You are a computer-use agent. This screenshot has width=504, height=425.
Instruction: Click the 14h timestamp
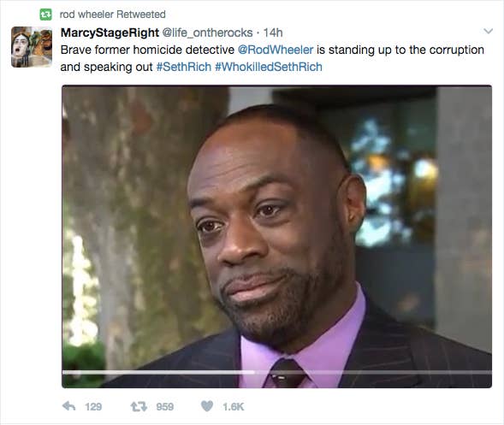coord(273,32)
